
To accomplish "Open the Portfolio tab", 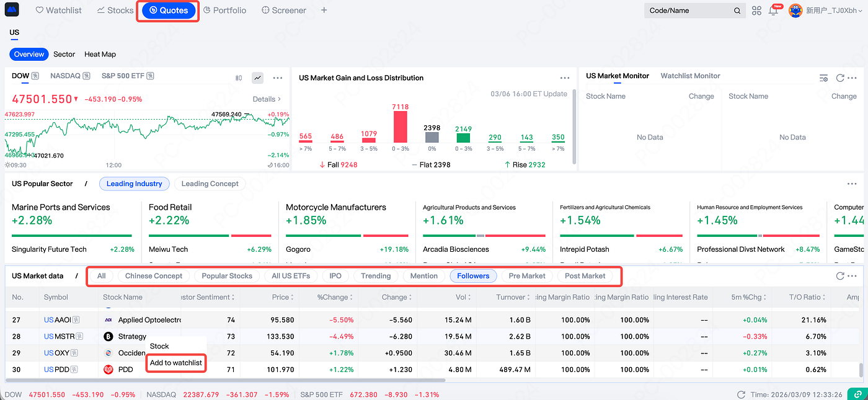I will point(224,11).
